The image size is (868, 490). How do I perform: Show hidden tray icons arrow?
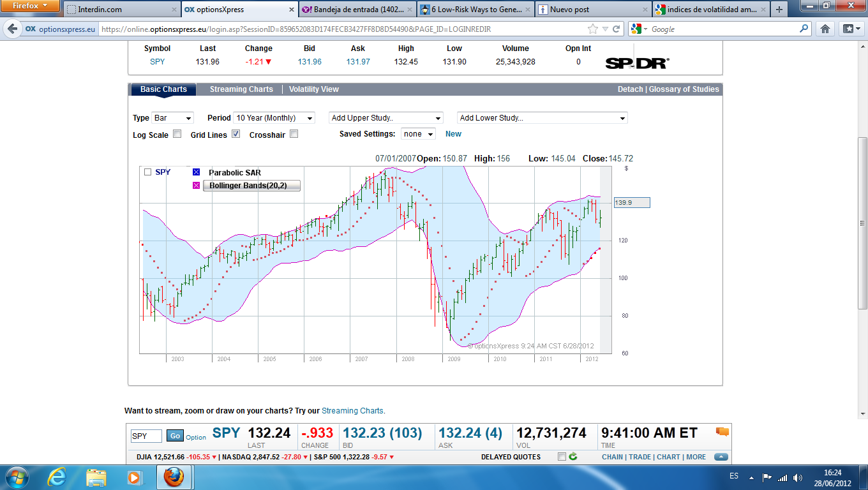pyautogui.click(x=752, y=477)
